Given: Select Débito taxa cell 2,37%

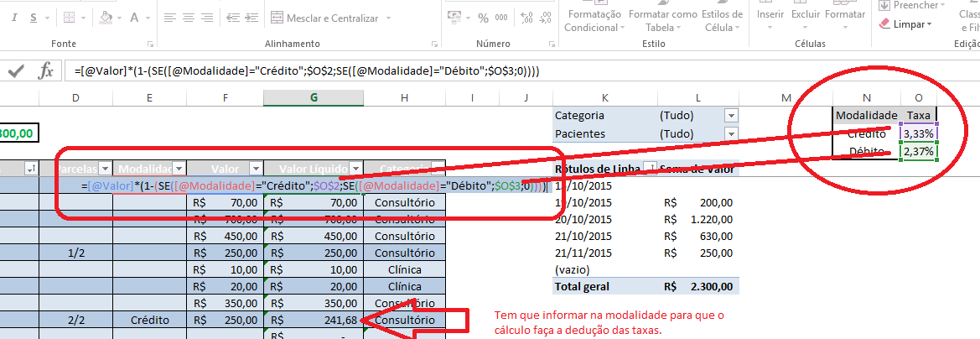Looking at the screenshot, I should tap(918, 151).
